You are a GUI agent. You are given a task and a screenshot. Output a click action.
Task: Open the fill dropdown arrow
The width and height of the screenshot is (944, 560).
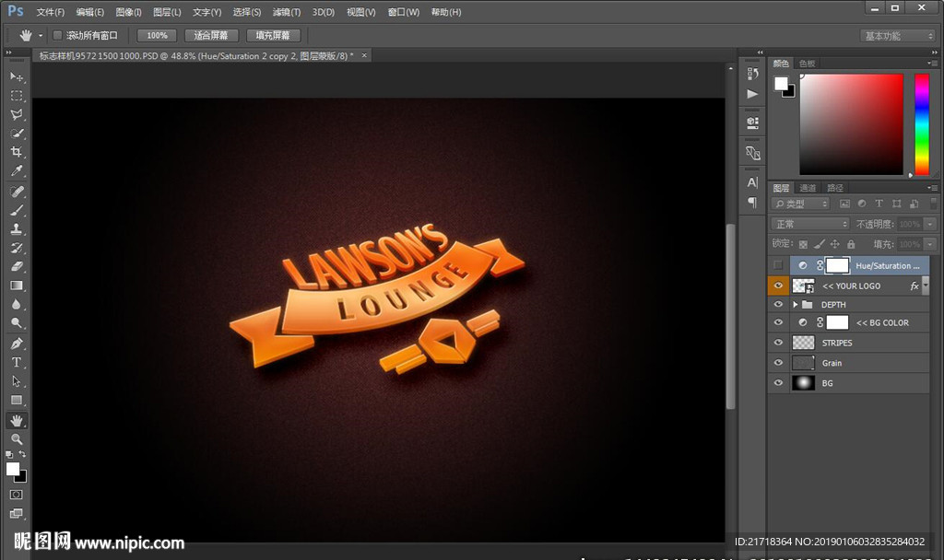[x=930, y=244]
